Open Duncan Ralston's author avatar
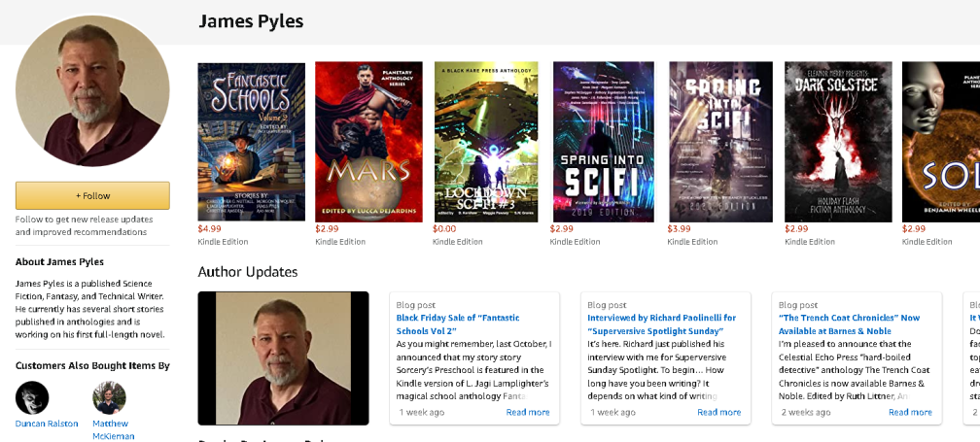This screenshot has width=980, height=442. [32, 397]
